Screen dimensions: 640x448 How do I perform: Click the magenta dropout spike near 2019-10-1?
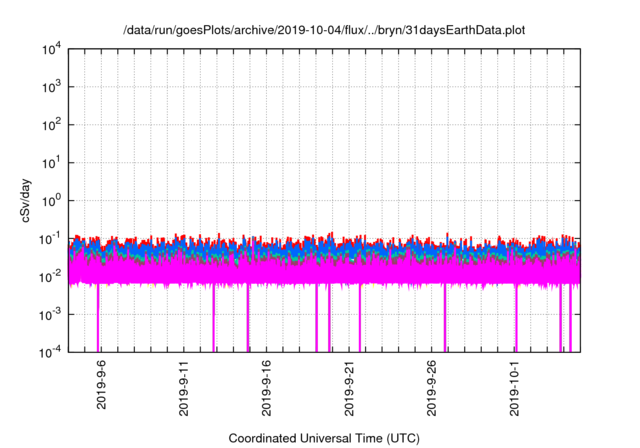pyautogui.click(x=516, y=318)
